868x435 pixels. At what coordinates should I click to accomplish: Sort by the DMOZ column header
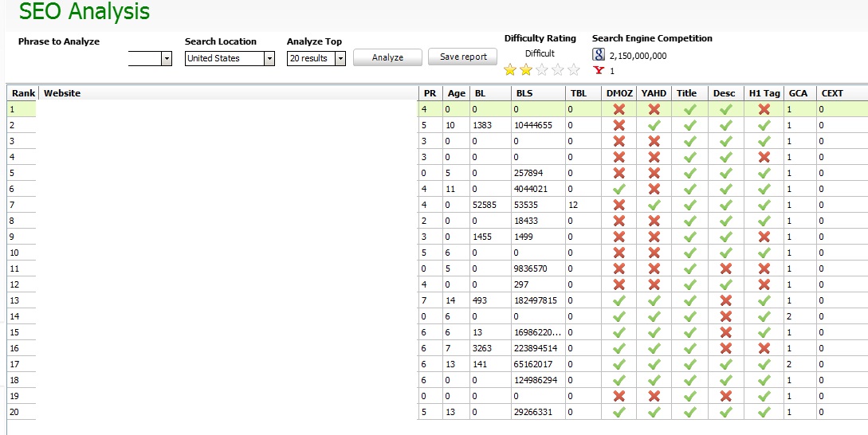619,93
